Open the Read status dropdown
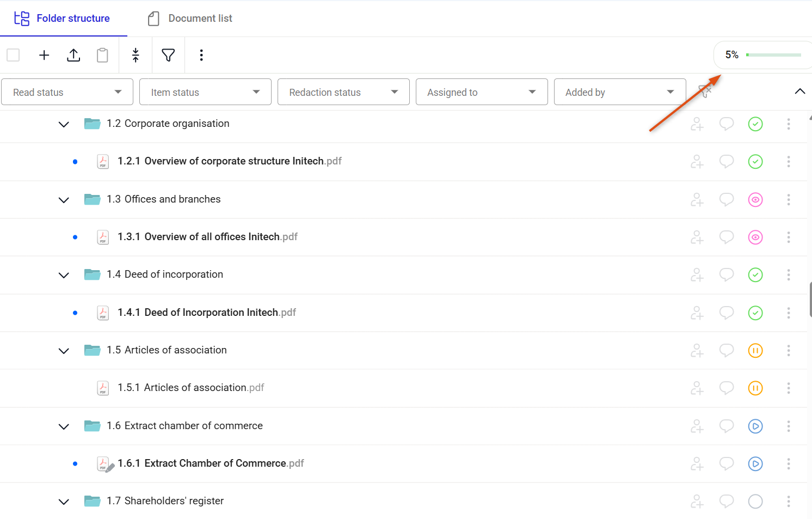The width and height of the screenshot is (812, 519). tap(67, 92)
